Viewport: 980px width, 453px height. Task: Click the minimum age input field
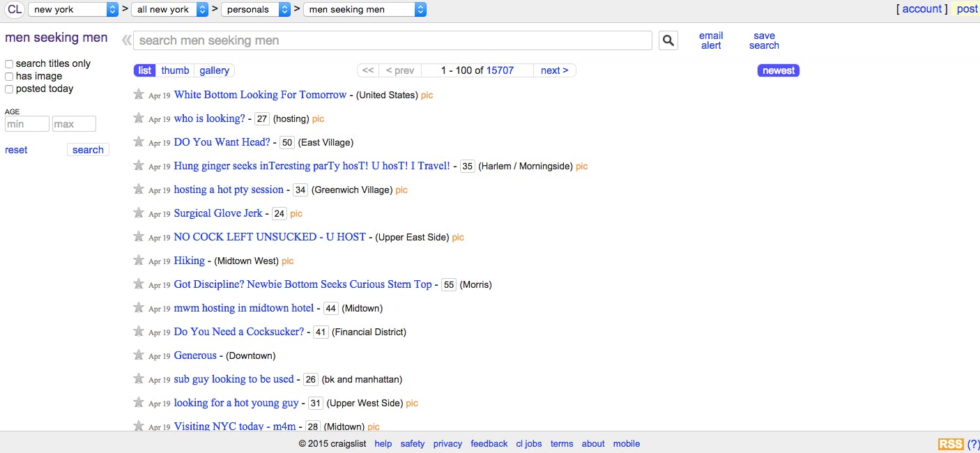27,124
